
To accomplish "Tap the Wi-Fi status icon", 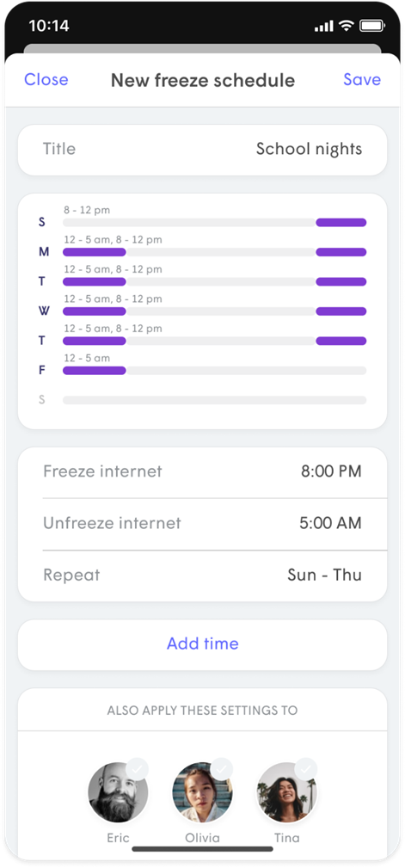I will (347, 26).
